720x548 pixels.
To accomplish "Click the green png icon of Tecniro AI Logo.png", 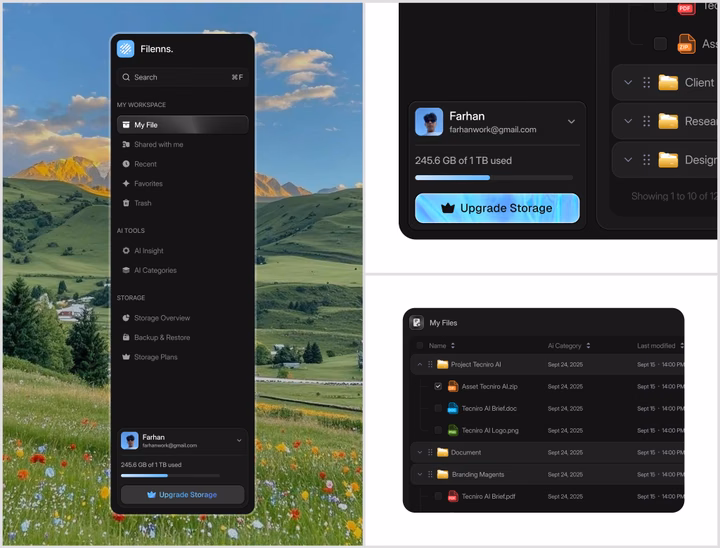I will click(453, 430).
